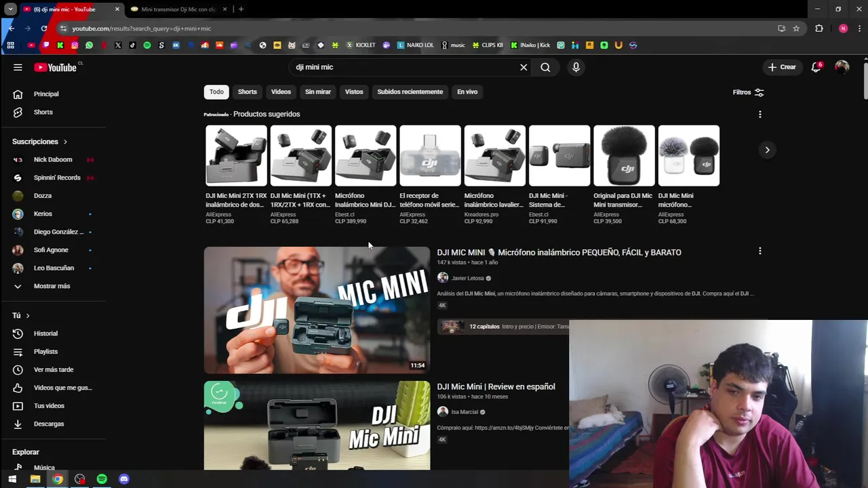Open the Filtros panel
This screenshot has width=868, height=488.
pyautogui.click(x=748, y=92)
